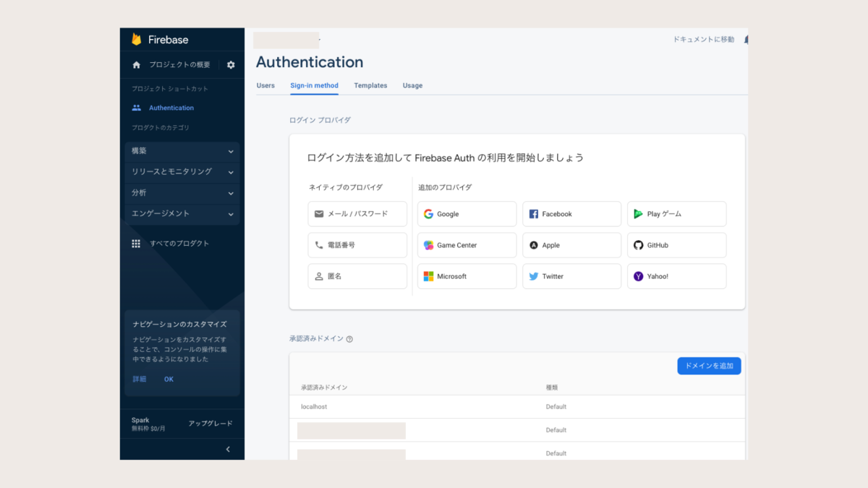Click the Apple logo icon
The height and width of the screenshot is (488, 868).
click(534, 245)
